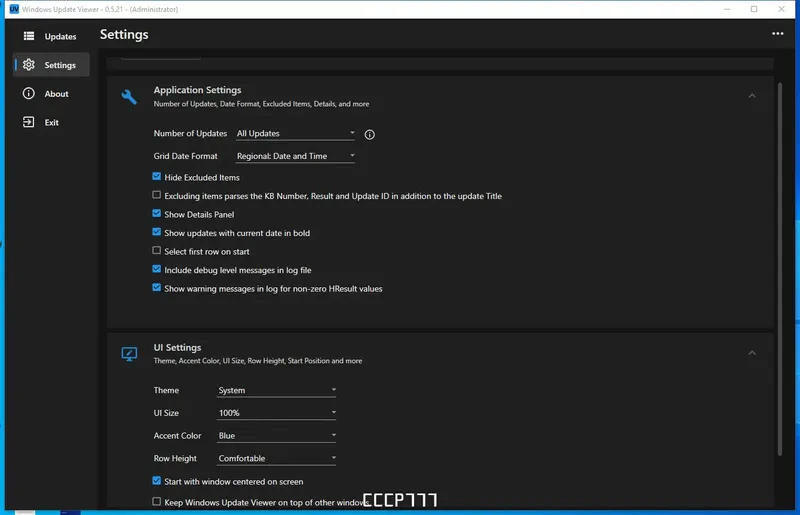Click the Number of Updates label
The image size is (800, 515).
click(x=190, y=133)
